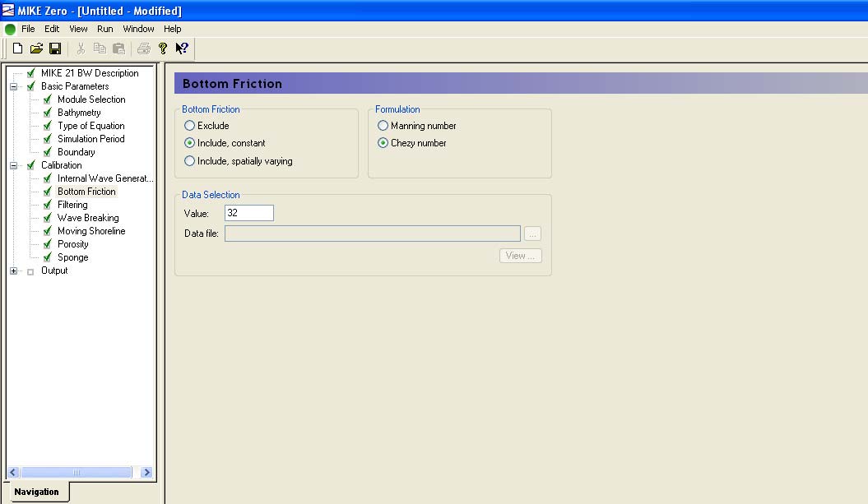Click the checkmark icon beside Simulation Period
This screenshot has height=504, width=868.
point(48,139)
